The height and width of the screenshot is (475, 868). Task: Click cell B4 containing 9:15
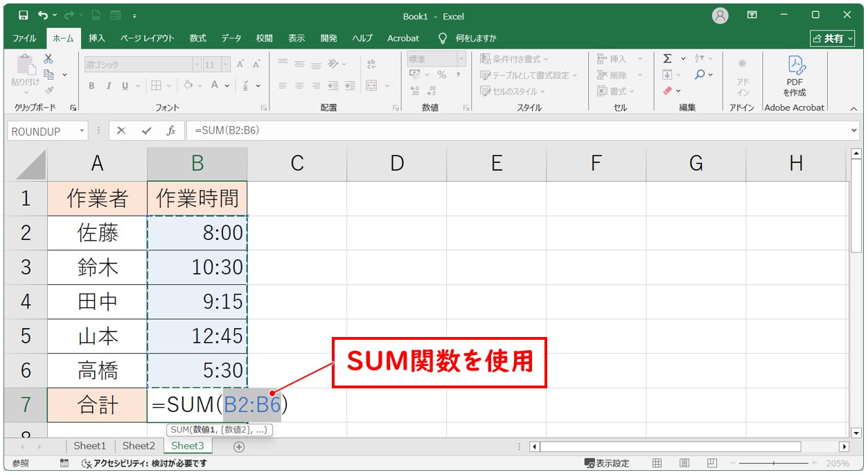coord(197,302)
